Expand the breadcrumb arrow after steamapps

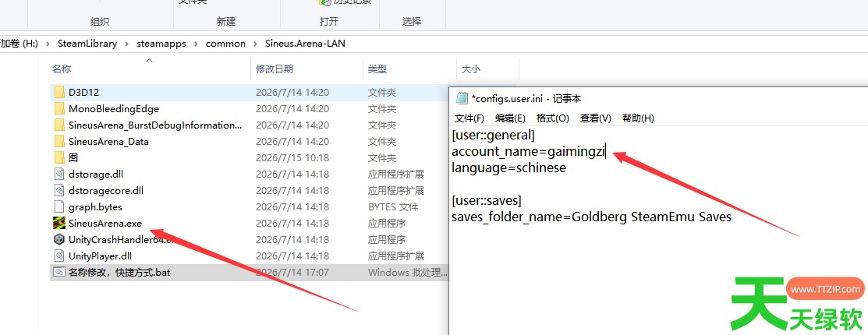[x=196, y=44]
